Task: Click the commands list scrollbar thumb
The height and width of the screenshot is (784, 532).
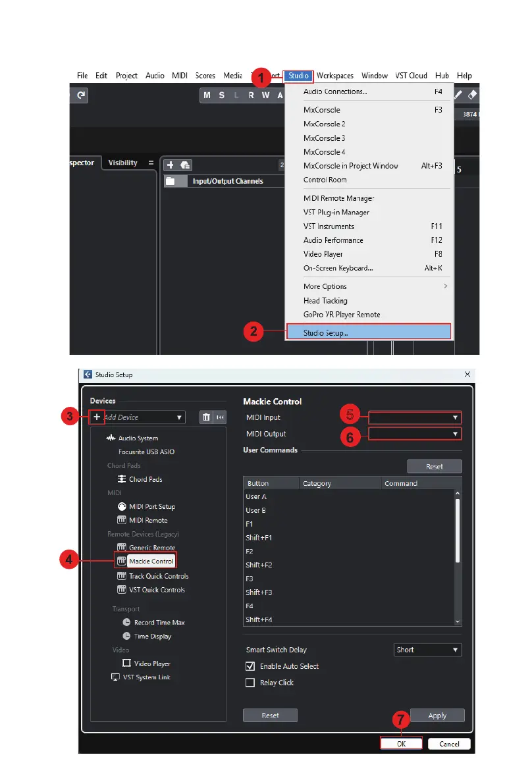Action: pos(458,531)
